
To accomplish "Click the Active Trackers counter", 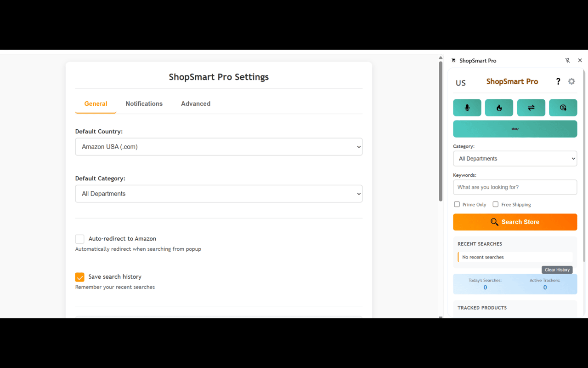I will [x=545, y=284].
